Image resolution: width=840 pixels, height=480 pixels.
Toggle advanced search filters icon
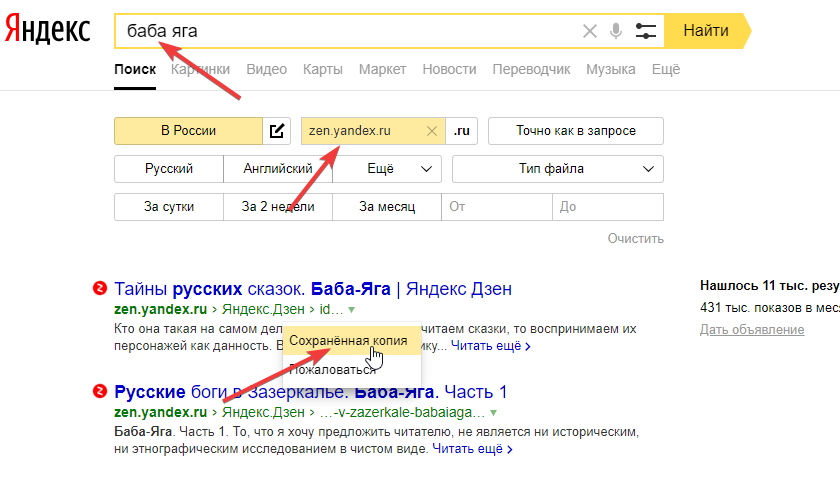point(646,31)
